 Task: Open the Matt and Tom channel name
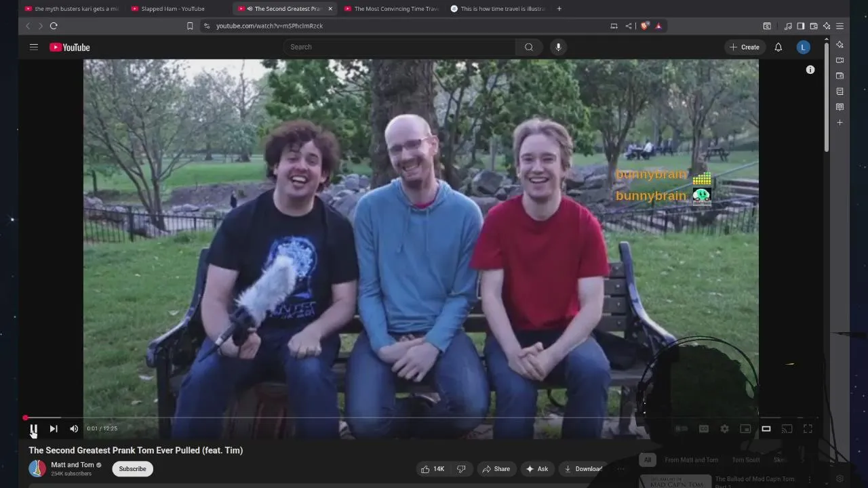[72, 465]
